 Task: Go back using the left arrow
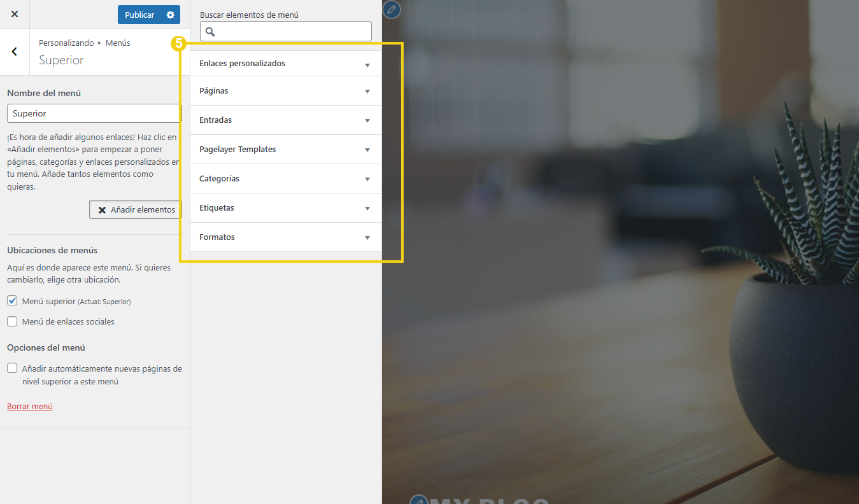14,51
